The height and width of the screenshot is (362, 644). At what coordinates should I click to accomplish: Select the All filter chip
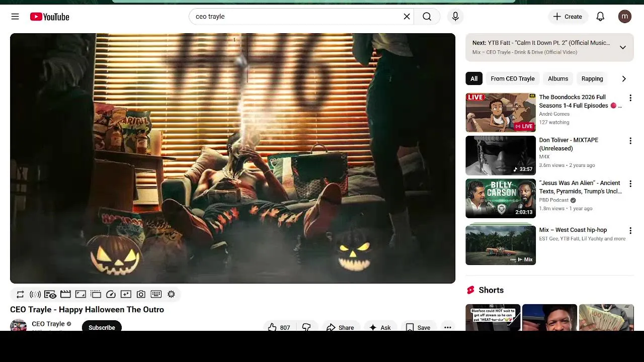pyautogui.click(x=474, y=78)
